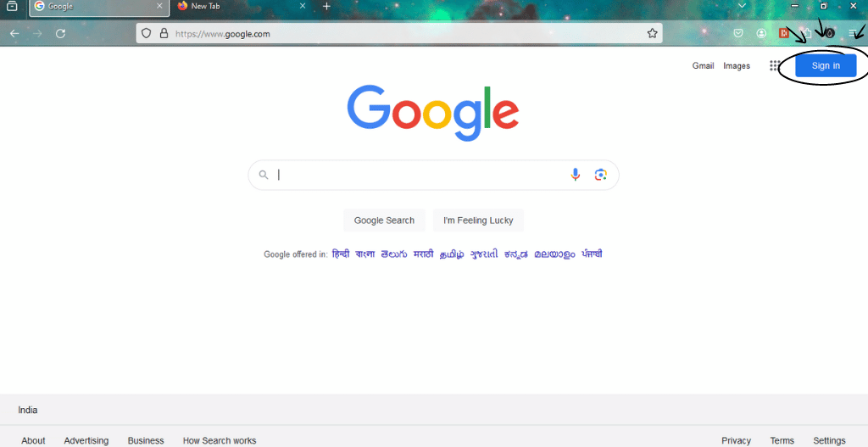Open Firefox account icon in toolbar
This screenshot has height=447, width=868.
[x=762, y=33]
